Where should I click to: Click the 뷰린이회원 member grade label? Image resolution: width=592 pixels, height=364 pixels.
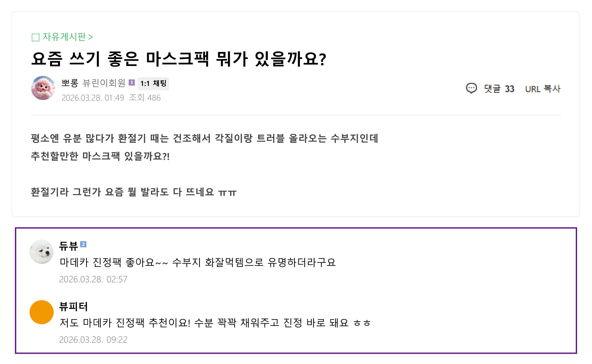click(104, 83)
